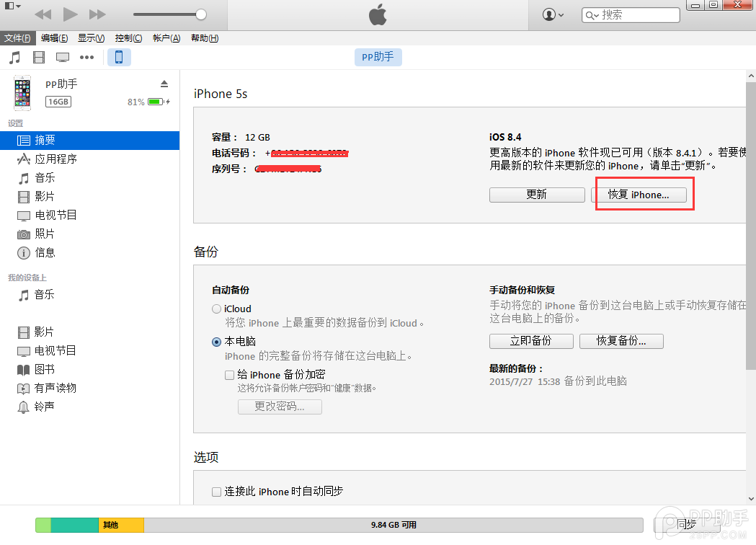Click the yellow 其他 storage segment
Viewport: 756px width, 545px height.
coord(121,526)
